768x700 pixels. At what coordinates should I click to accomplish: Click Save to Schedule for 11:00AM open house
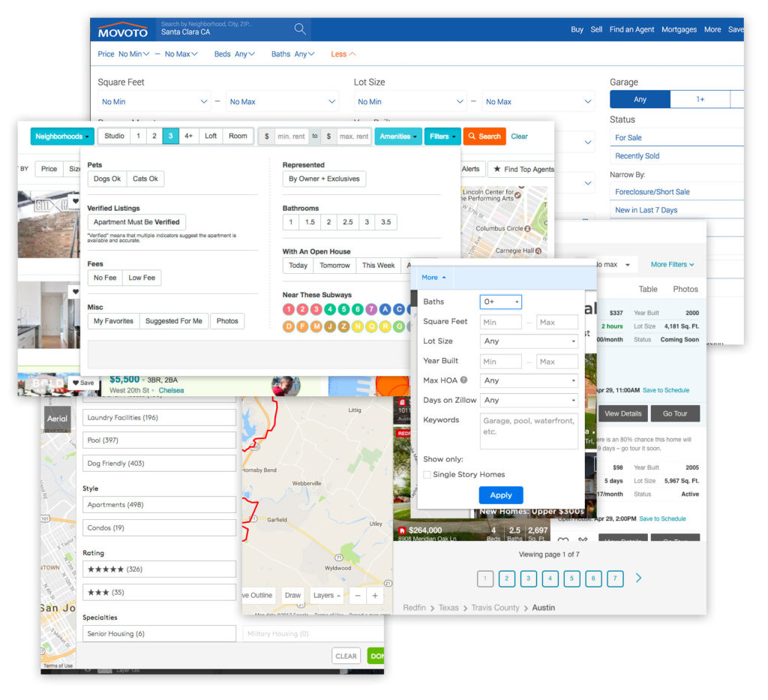click(x=666, y=390)
